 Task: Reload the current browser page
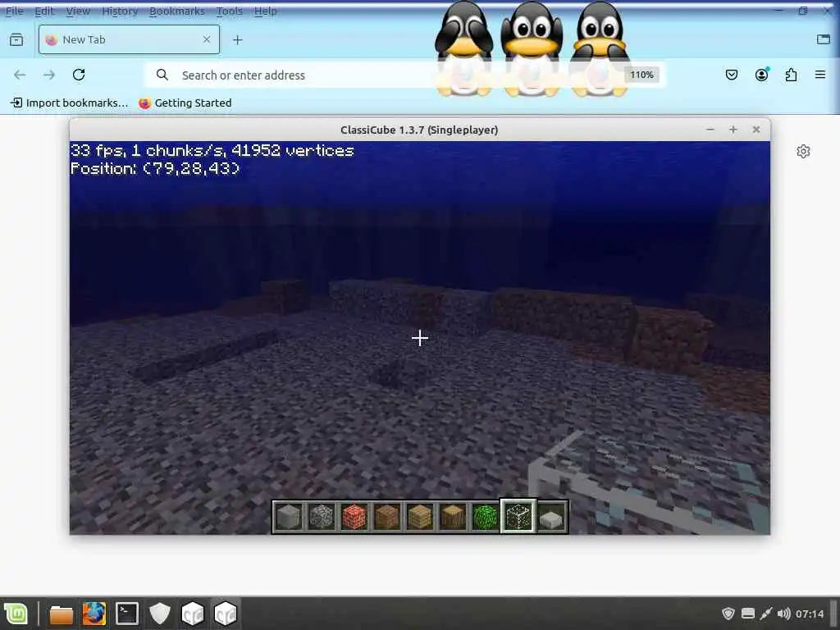coord(79,75)
